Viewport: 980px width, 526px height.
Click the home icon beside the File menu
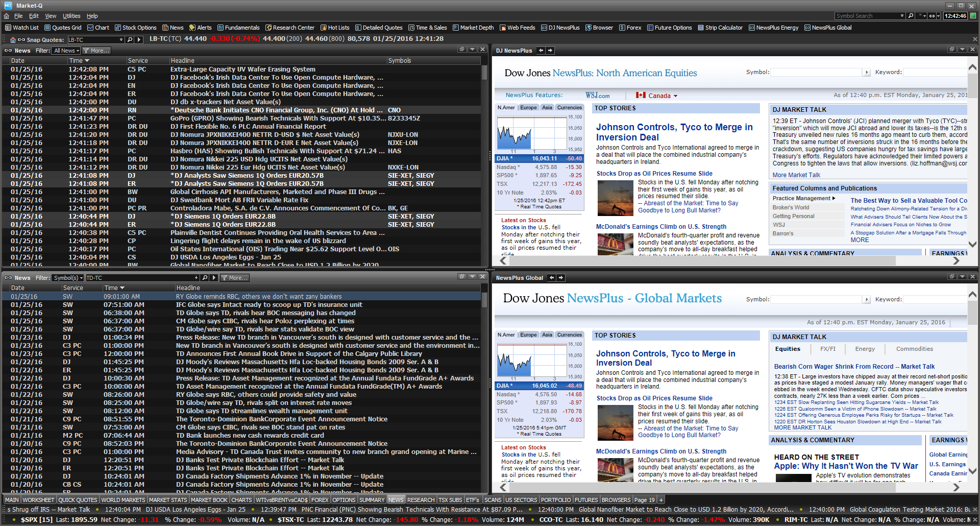click(x=7, y=16)
